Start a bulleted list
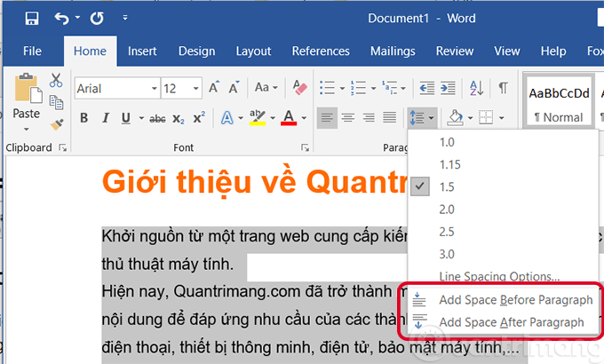Screen dimensions: 604x364 [x=327, y=88]
